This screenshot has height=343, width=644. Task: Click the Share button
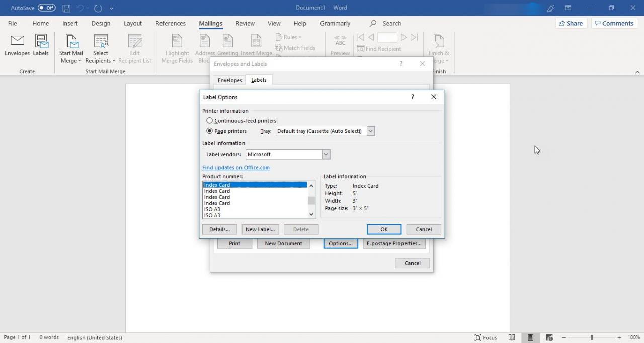click(571, 23)
